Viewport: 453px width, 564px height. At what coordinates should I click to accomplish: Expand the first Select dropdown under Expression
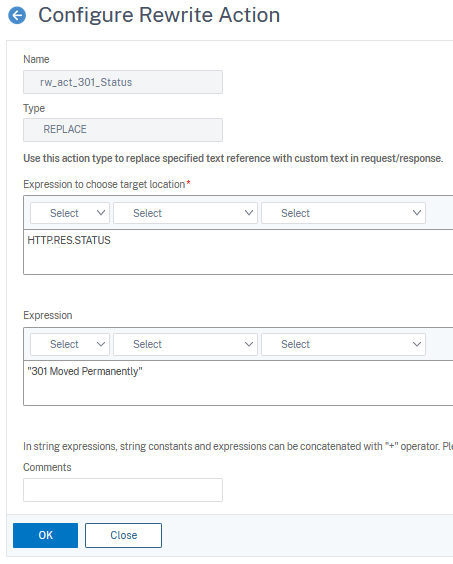click(x=70, y=344)
